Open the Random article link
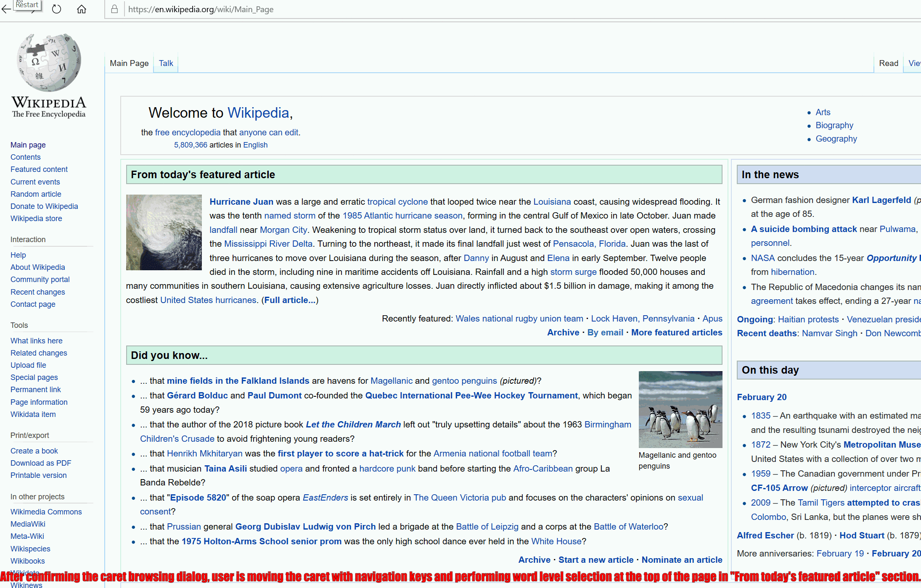921x588 pixels. click(x=36, y=194)
